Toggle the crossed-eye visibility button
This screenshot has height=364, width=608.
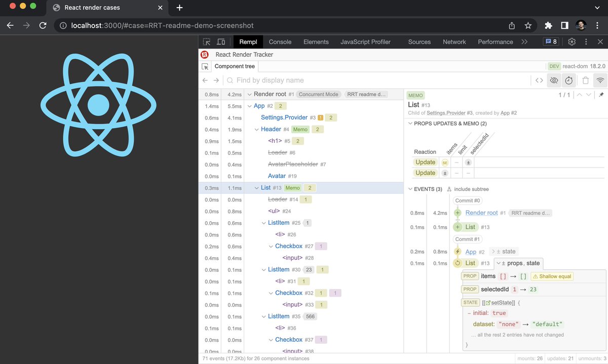pos(554,80)
